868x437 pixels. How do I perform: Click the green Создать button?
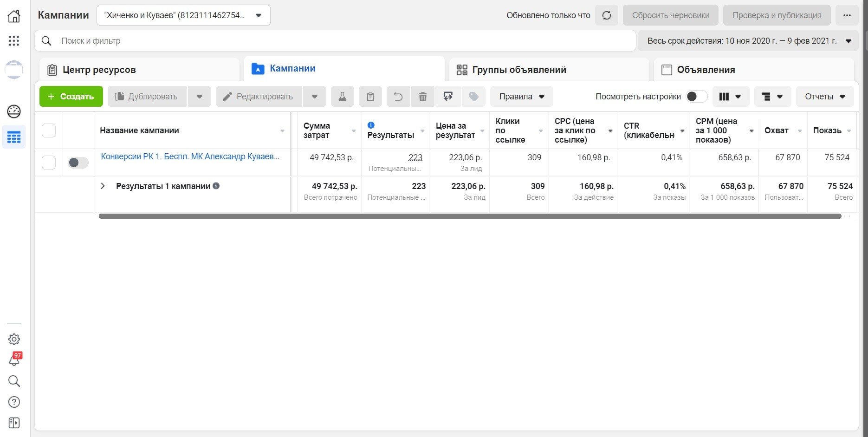click(71, 97)
